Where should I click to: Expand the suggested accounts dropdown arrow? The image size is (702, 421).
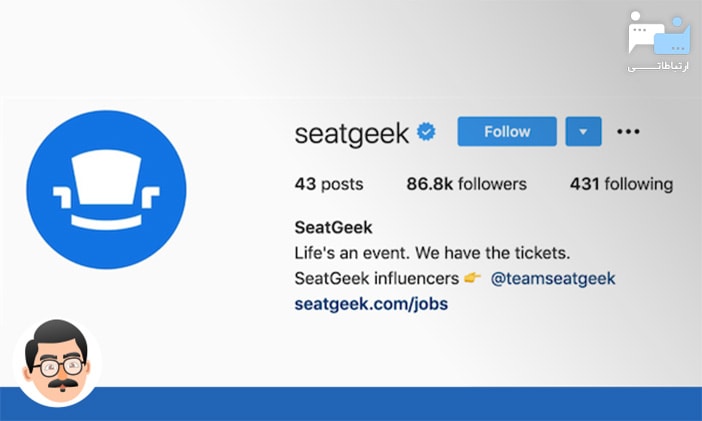pyautogui.click(x=583, y=131)
